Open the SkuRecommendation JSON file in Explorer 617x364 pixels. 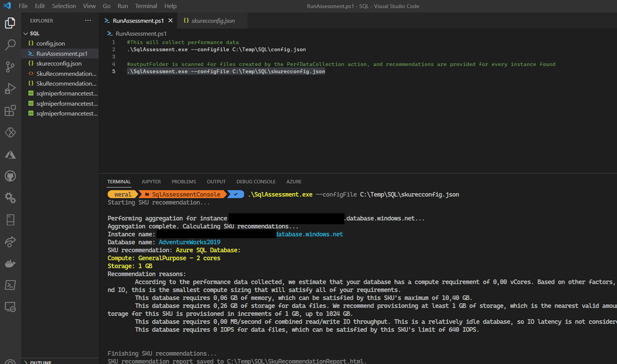click(x=60, y=83)
